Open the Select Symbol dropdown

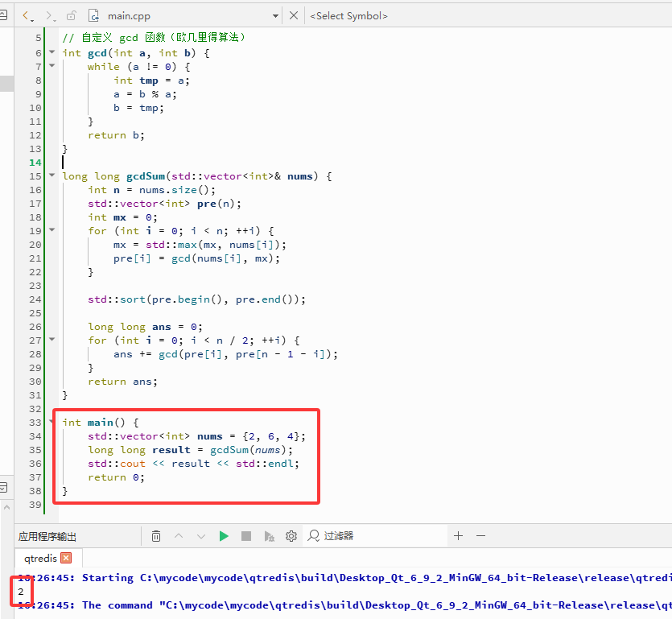point(348,16)
